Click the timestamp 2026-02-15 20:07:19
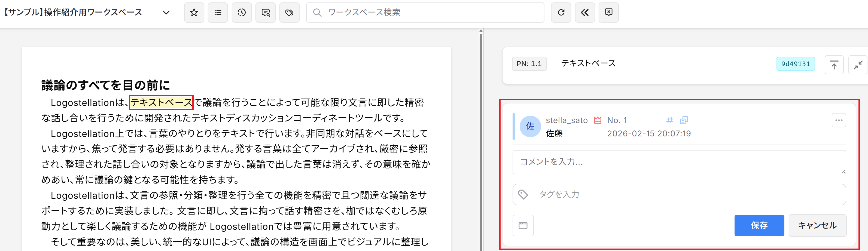This screenshot has height=251, width=868. (x=649, y=134)
